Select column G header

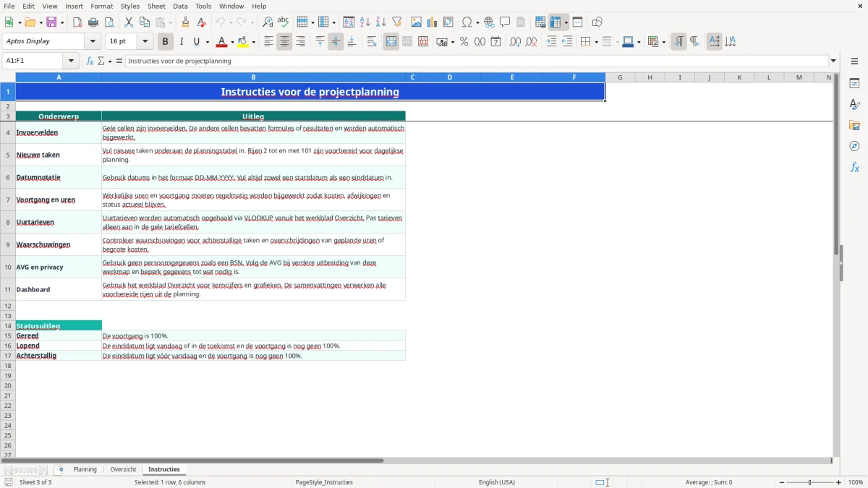[x=620, y=77]
